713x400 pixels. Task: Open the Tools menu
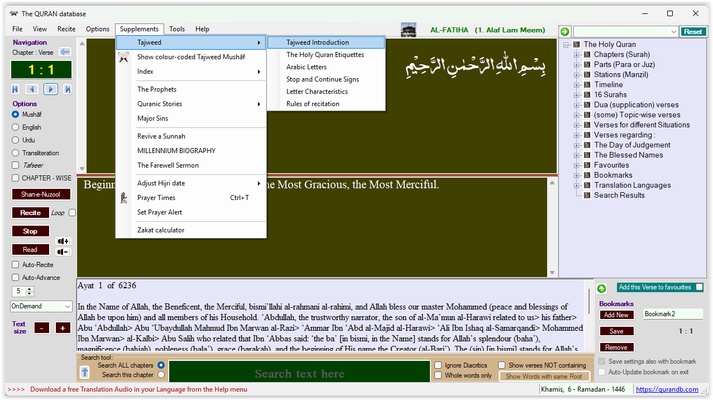pyautogui.click(x=177, y=29)
